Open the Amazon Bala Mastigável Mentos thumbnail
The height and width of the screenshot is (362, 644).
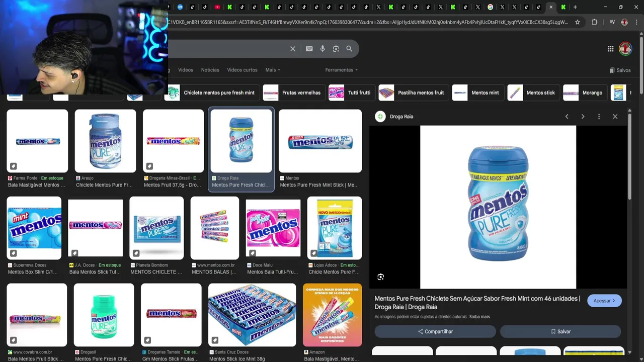332,315
